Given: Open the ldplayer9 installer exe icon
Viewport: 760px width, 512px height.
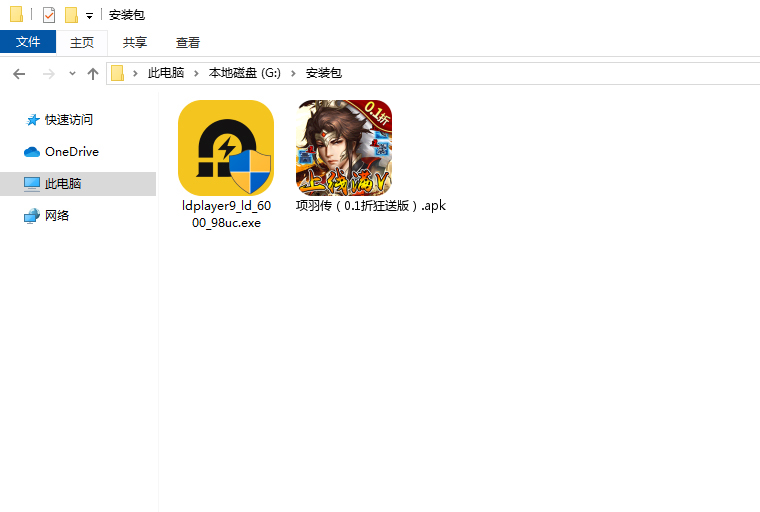Looking at the screenshot, I should click(226, 148).
